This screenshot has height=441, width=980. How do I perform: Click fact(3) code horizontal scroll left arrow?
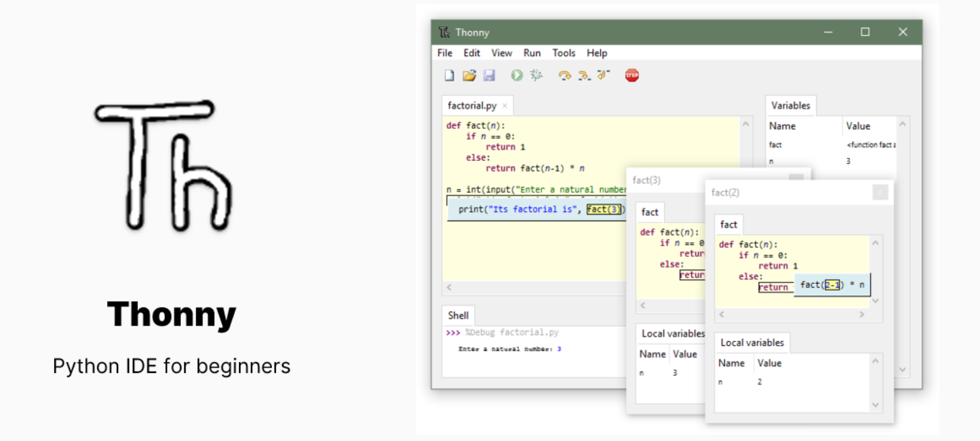(643, 305)
